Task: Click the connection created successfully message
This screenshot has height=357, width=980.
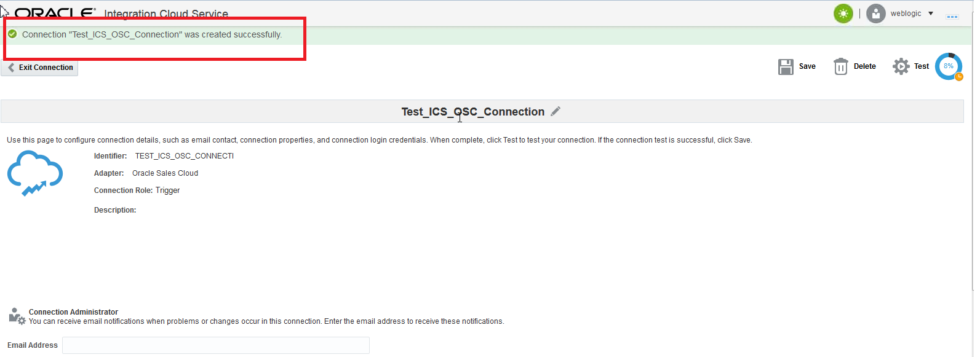Action: tap(152, 34)
